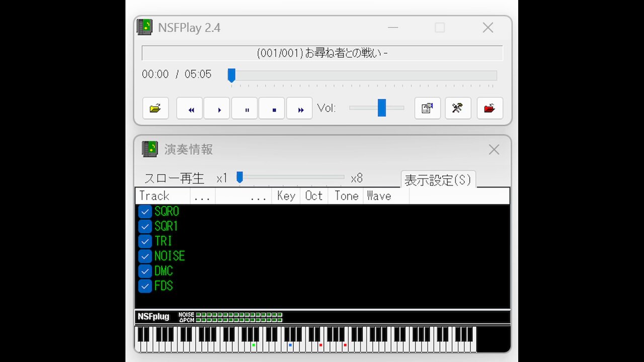Image resolution: width=644 pixels, height=362 pixels.
Task: Click the Track column header
Action: [x=163, y=196]
